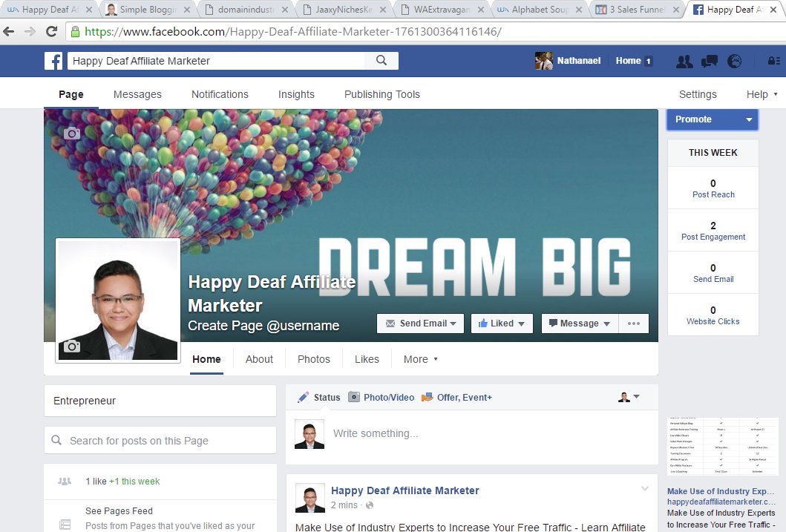Select the page Home tab under cover
786x532 pixels.
click(x=206, y=359)
